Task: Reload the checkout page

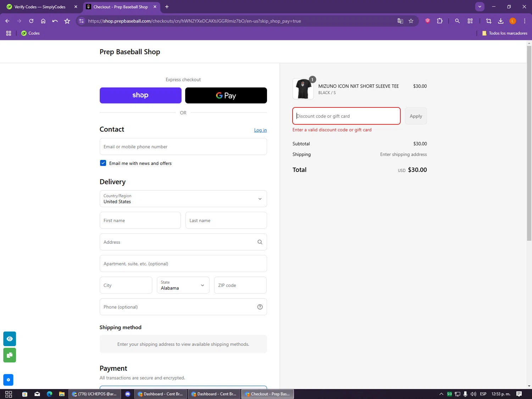Action: coord(31,21)
